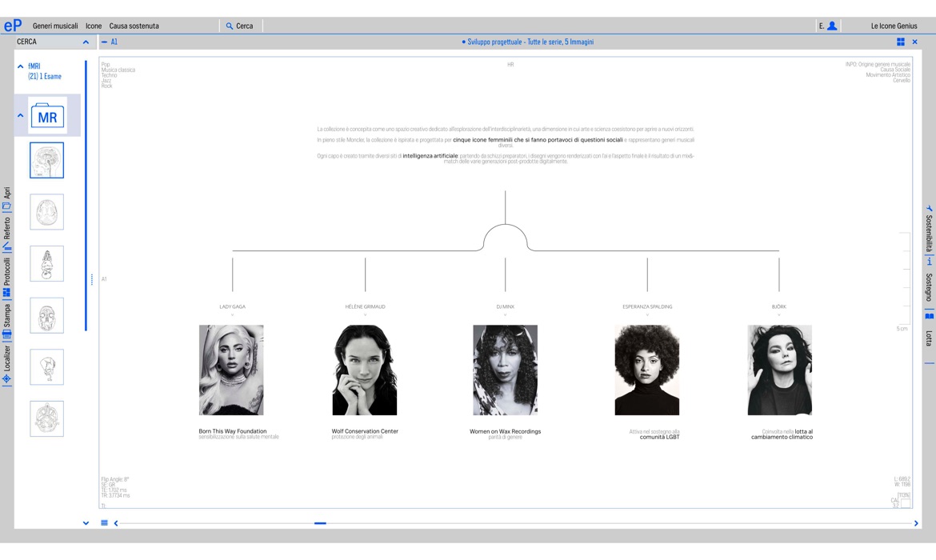Collapse the fMRI exam group
The width and height of the screenshot is (936, 560).
tap(20, 66)
